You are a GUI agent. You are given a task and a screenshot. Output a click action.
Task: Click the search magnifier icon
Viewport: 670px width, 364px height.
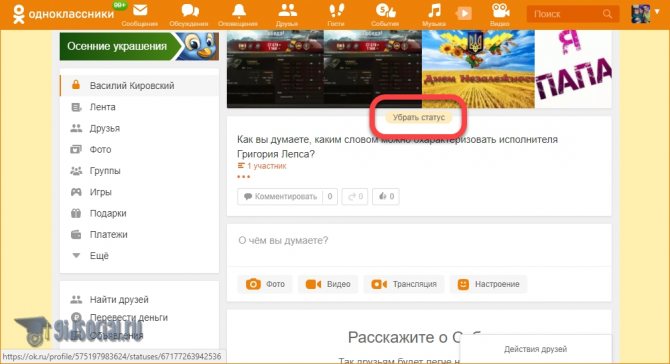[607, 14]
